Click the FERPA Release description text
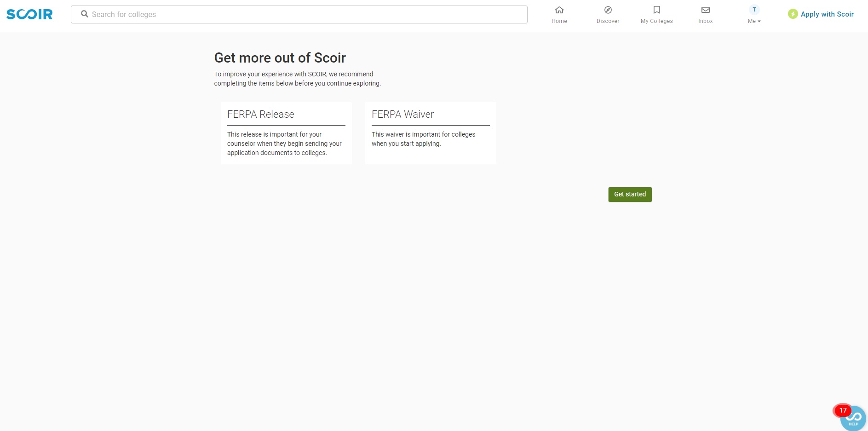The image size is (868, 431). coord(284,144)
